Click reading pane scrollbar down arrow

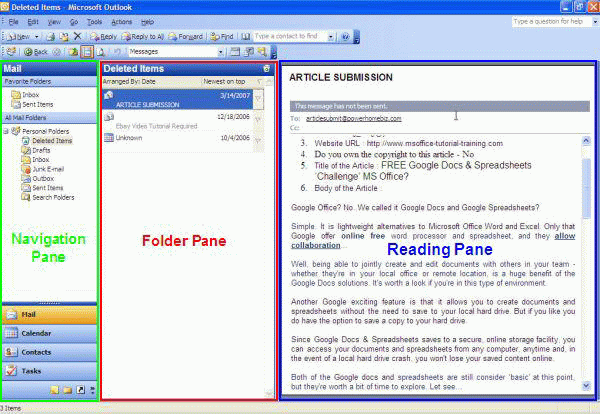coord(586,386)
